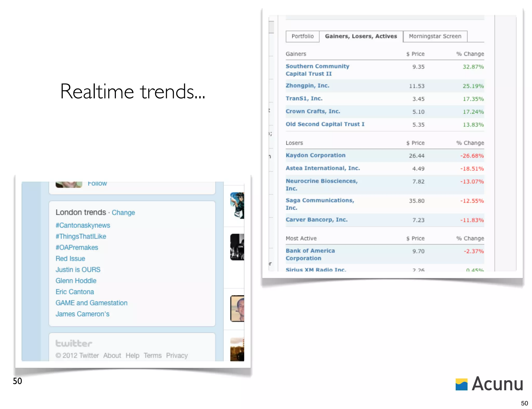Open the #Cantonaskynews trend
Screen dimensions: 532x409
pyautogui.click(x=83, y=225)
